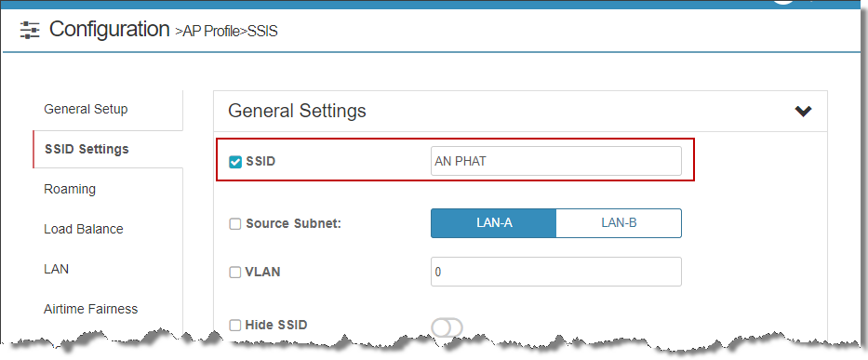Uncheck the SSID checkbox
The height and width of the screenshot is (360, 868).
point(235,162)
